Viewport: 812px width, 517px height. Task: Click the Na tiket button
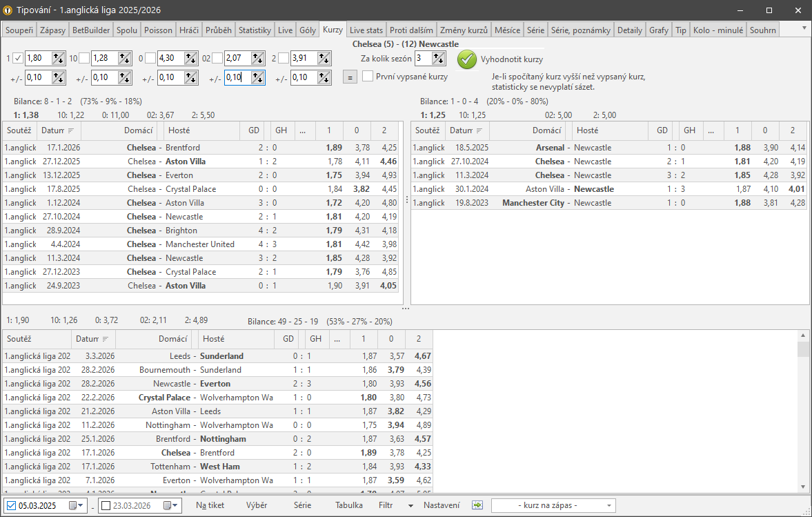[210, 505]
